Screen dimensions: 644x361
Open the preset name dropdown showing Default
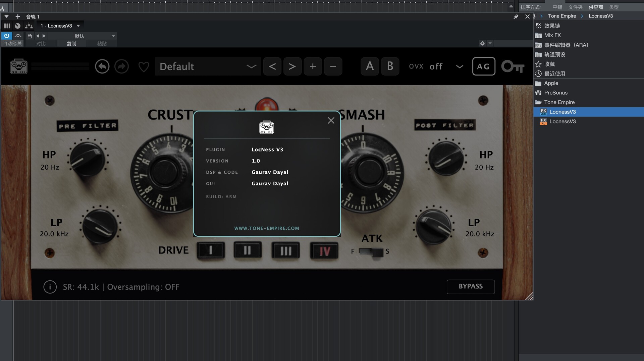tap(208, 66)
